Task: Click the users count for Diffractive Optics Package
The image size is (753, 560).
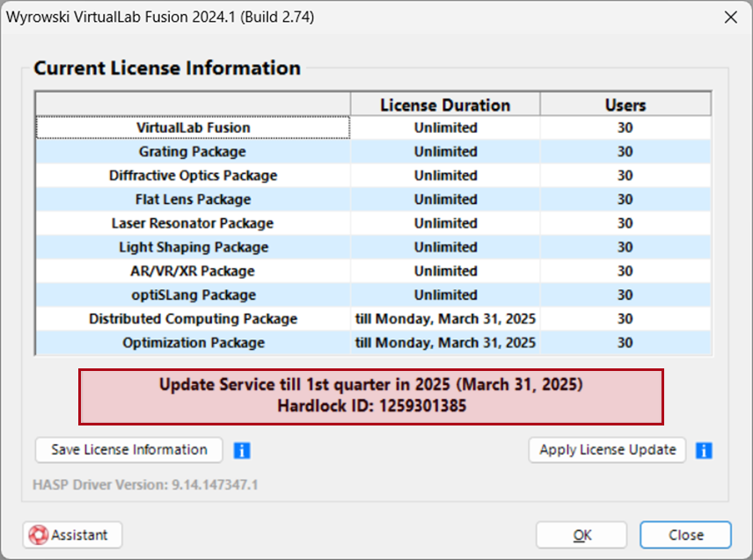Action: 625,176
